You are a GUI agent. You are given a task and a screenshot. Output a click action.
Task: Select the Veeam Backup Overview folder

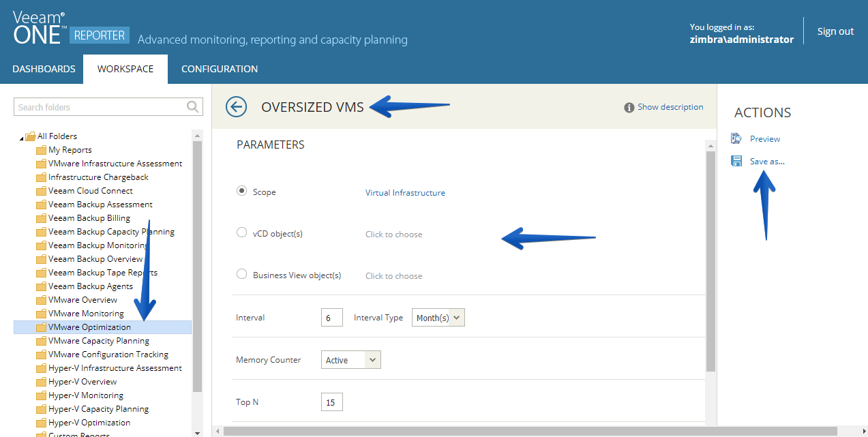pos(95,259)
